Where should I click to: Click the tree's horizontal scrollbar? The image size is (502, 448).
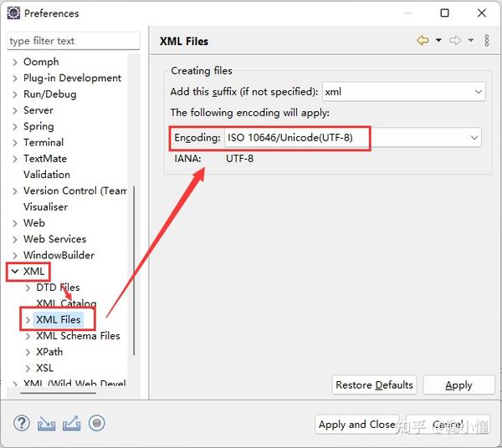tap(58, 393)
